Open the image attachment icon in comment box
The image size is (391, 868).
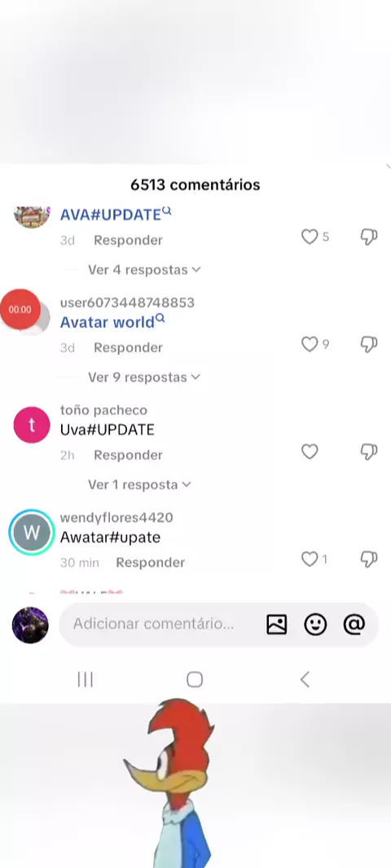pos(276,625)
